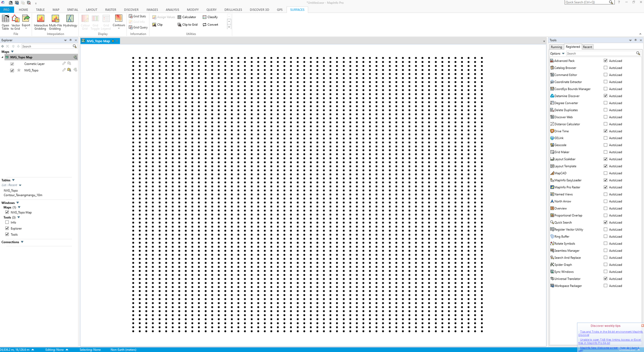Select the Vector to Grid tool
This screenshot has height=352, width=644.
click(15, 22)
